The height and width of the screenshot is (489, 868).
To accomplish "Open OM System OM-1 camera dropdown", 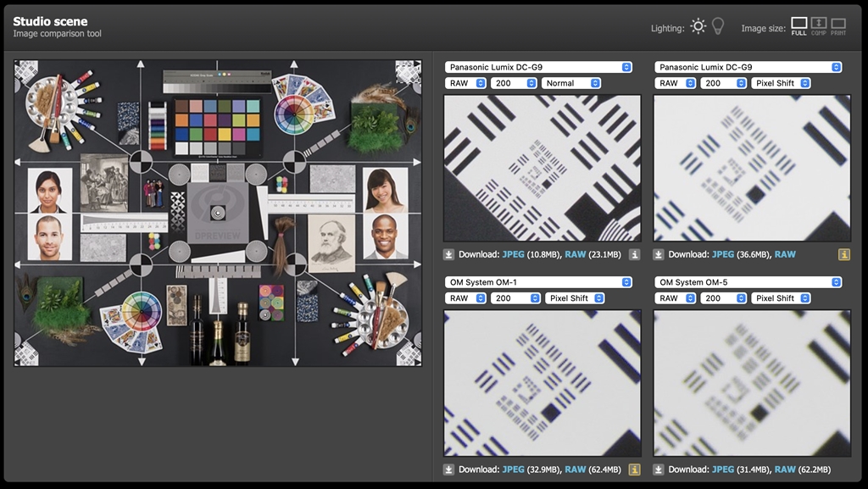I will 538,282.
